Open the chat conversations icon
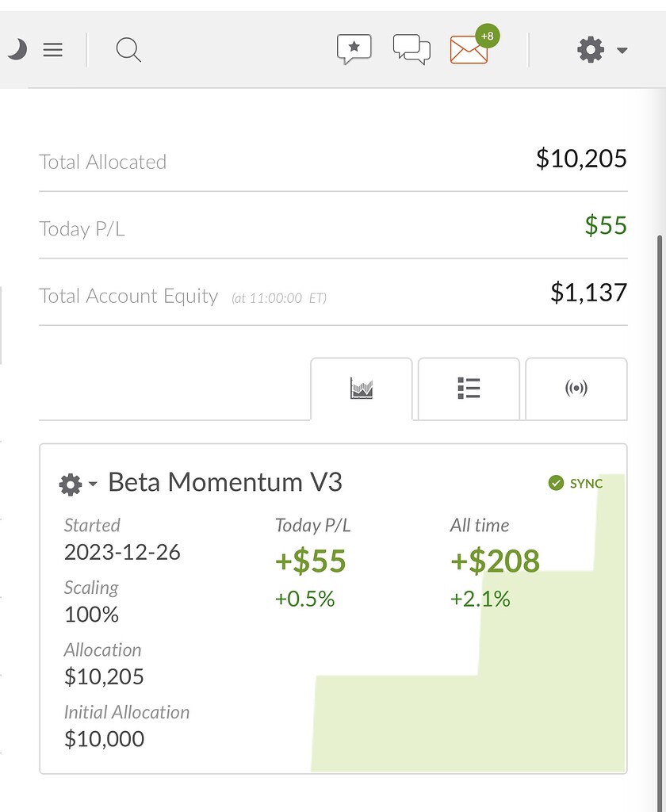The height and width of the screenshot is (812, 666). point(411,49)
